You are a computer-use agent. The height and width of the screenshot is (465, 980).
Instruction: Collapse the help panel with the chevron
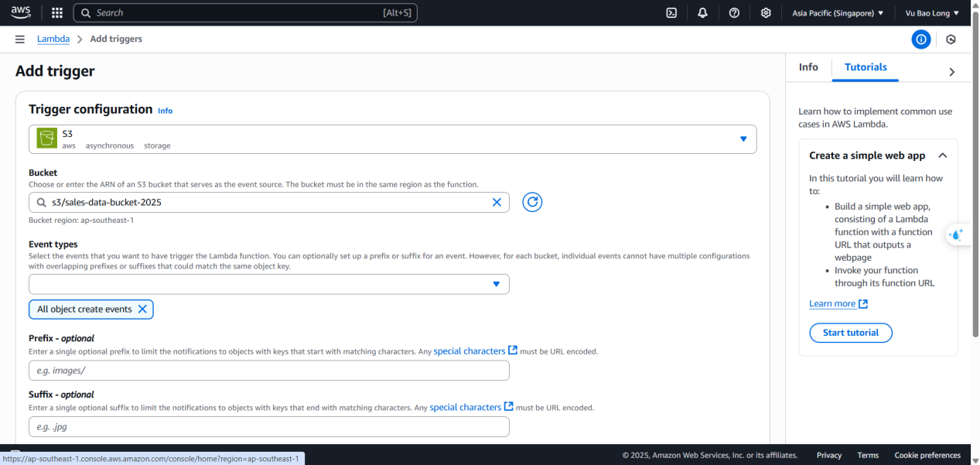pyautogui.click(x=952, y=72)
